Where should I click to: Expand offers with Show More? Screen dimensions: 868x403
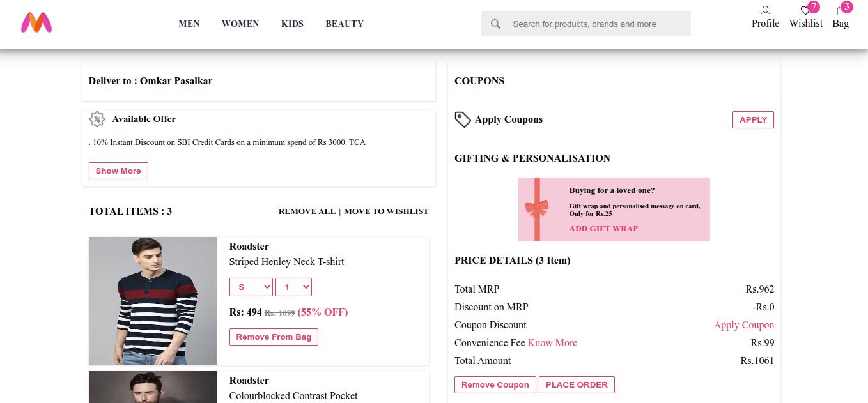coord(118,171)
